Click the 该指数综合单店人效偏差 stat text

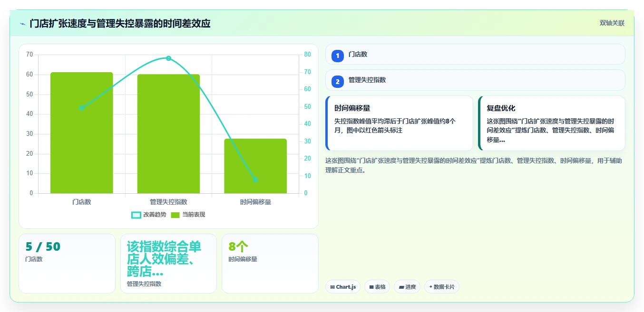164,259
